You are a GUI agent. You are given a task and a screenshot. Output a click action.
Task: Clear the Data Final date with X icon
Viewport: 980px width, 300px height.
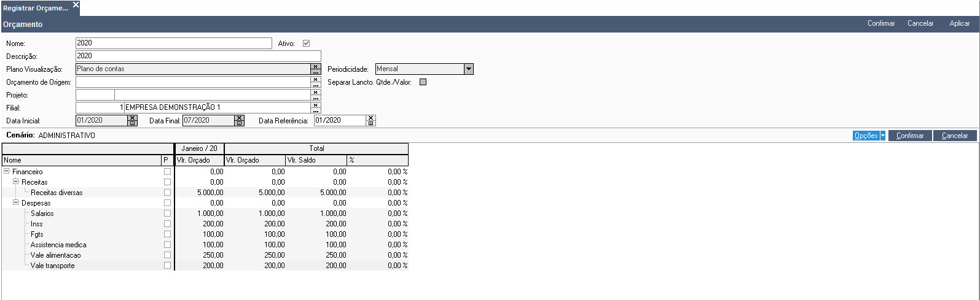pos(240,118)
